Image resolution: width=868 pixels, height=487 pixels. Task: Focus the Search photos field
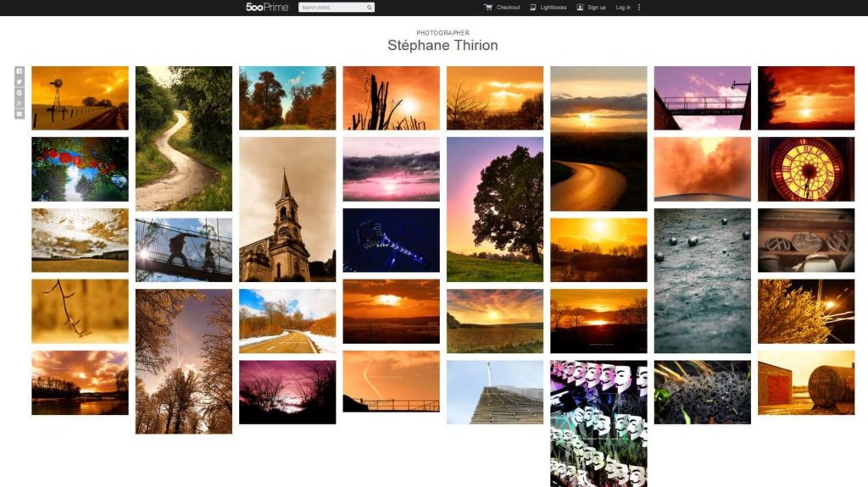point(336,7)
